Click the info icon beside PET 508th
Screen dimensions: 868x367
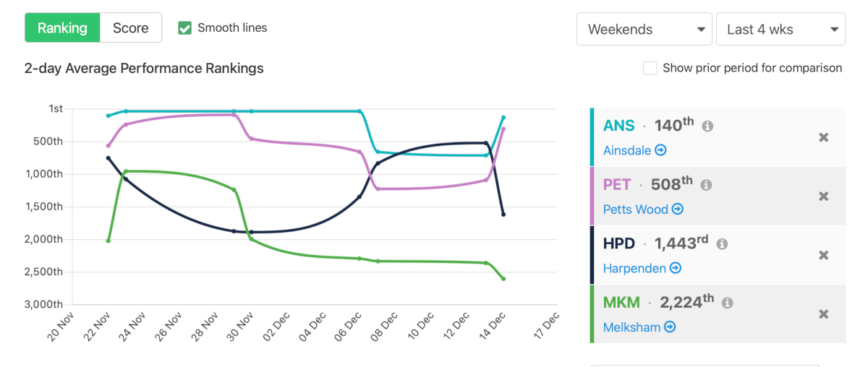click(x=706, y=185)
